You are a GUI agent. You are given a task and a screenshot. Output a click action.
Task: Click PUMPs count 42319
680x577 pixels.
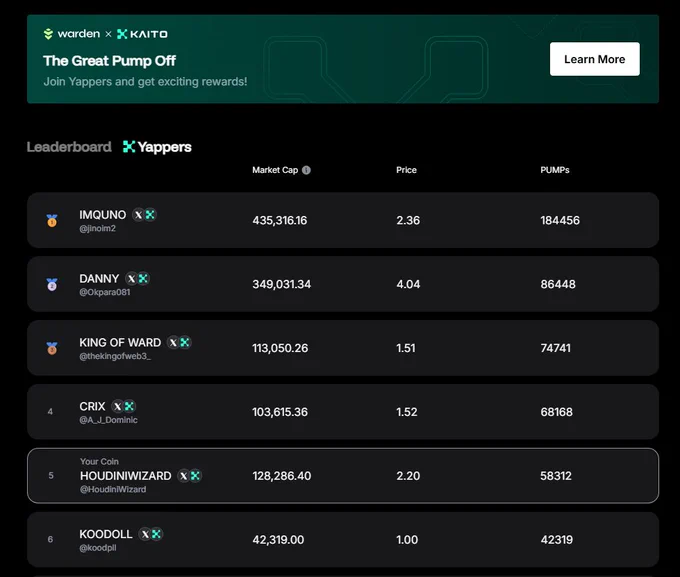(x=557, y=540)
